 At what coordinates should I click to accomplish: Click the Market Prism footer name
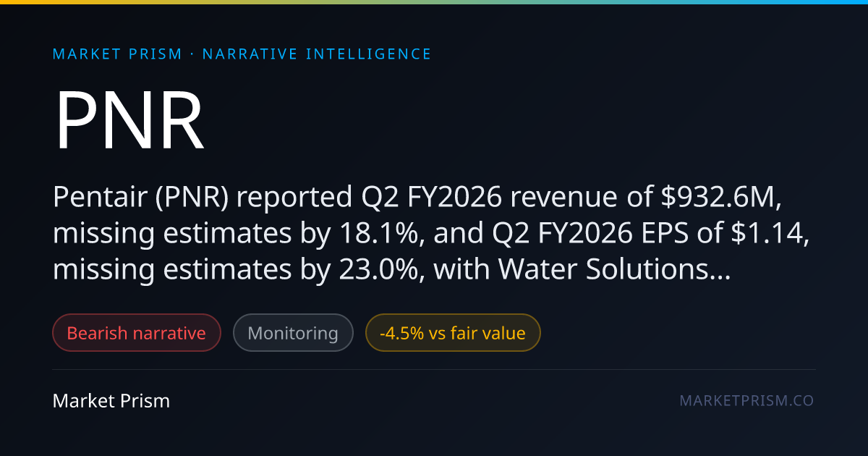tap(111, 401)
